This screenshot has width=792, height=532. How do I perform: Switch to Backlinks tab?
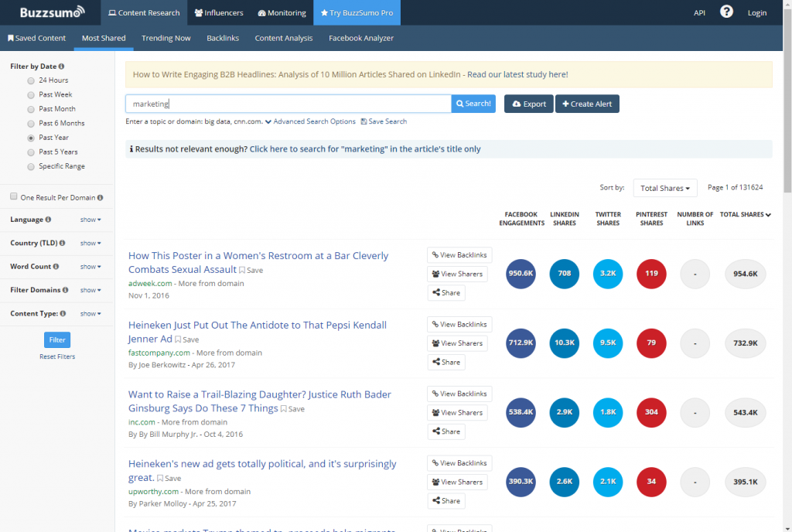coord(223,38)
